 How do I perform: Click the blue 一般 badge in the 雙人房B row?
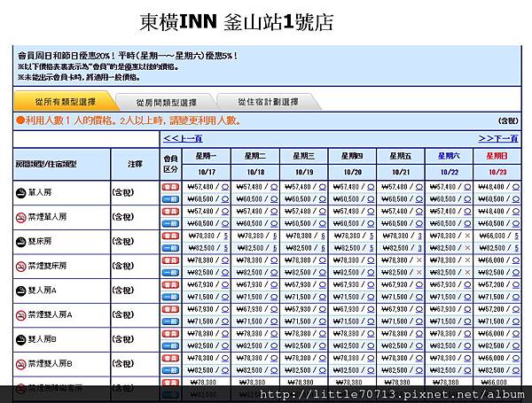(170, 345)
